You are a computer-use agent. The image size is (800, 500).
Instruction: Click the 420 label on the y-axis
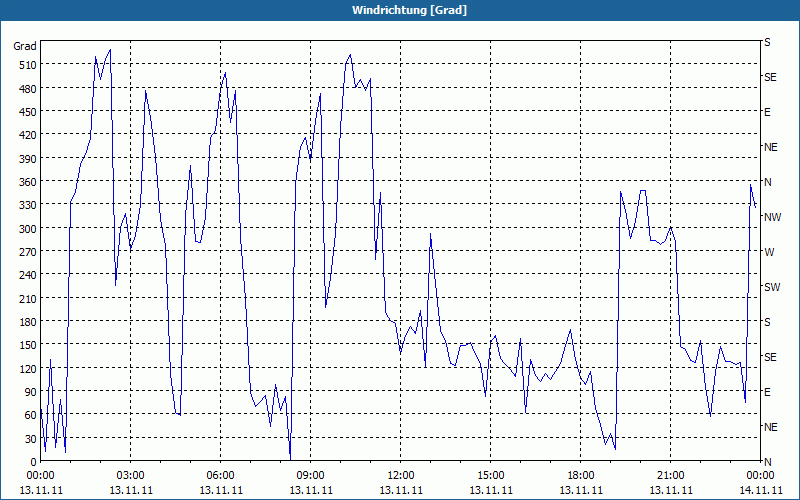pyautogui.click(x=29, y=135)
